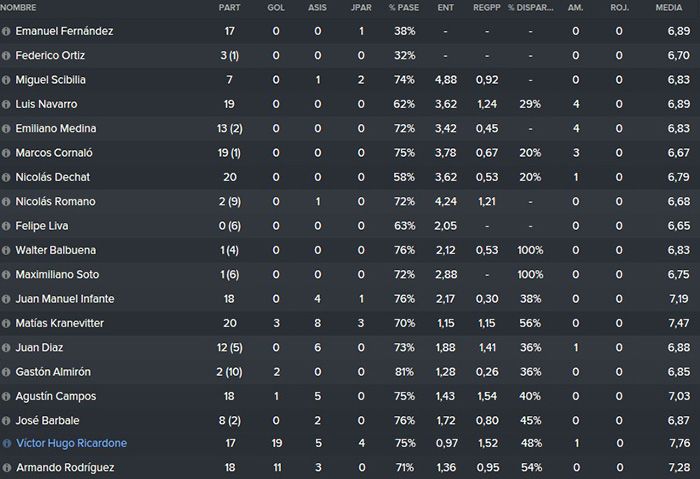The width and height of the screenshot is (700, 479).
Task: Click info icon for Armando Rodríguez
Action: (7, 468)
